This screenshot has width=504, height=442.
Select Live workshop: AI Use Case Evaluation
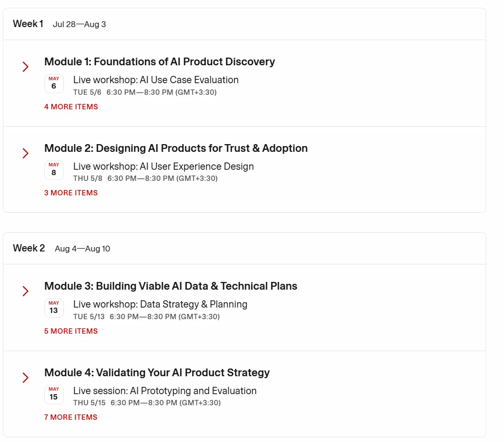point(156,80)
